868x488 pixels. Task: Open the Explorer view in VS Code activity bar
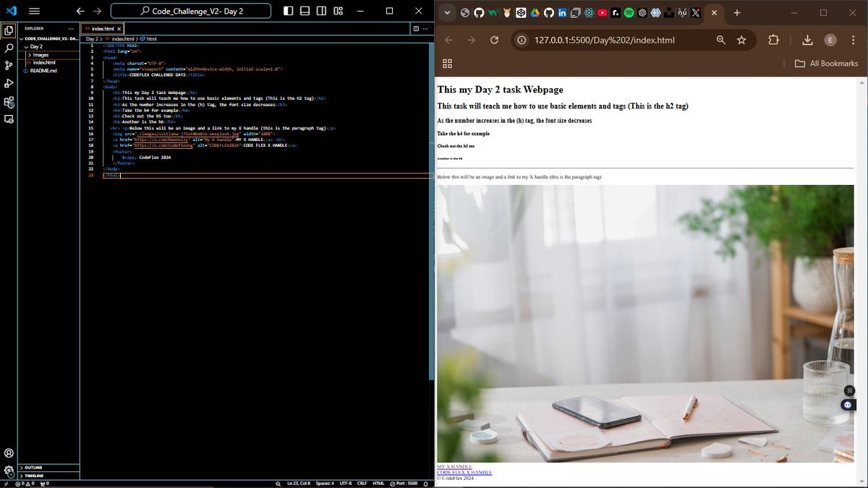9,30
